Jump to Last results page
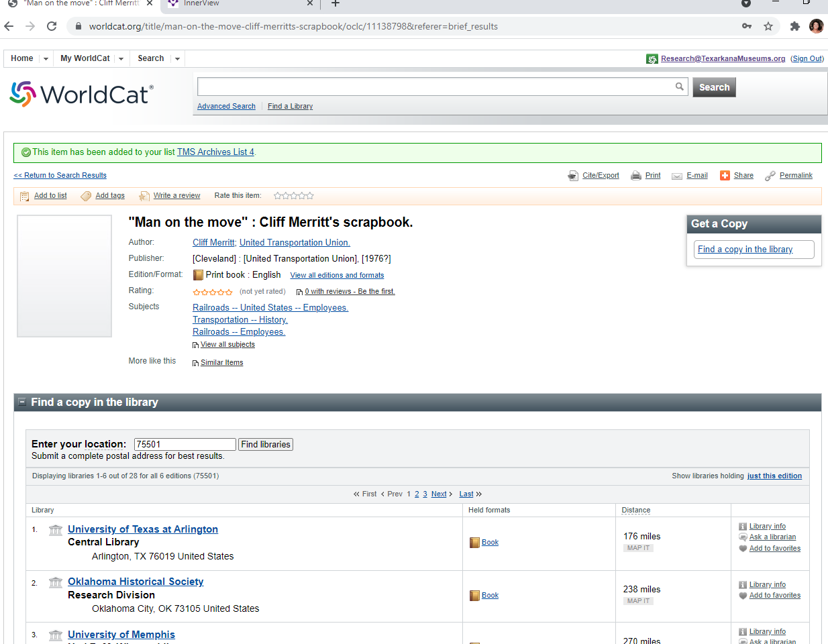Image resolution: width=828 pixels, height=644 pixels. click(x=466, y=494)
